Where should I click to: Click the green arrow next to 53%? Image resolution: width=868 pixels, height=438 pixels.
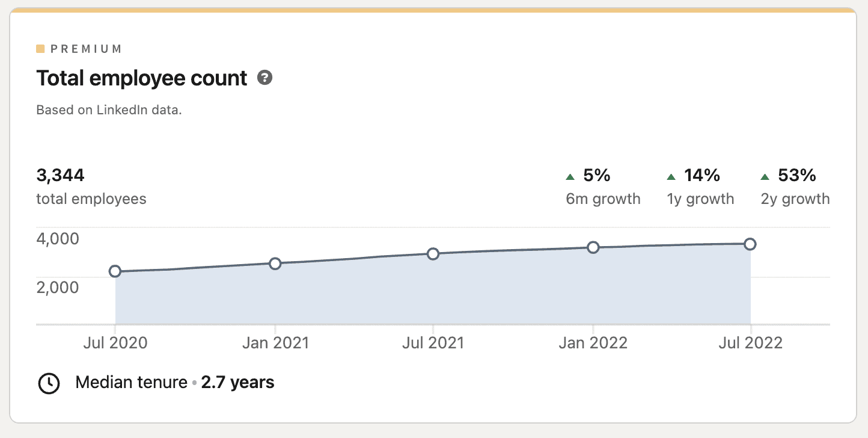[765, 176]
